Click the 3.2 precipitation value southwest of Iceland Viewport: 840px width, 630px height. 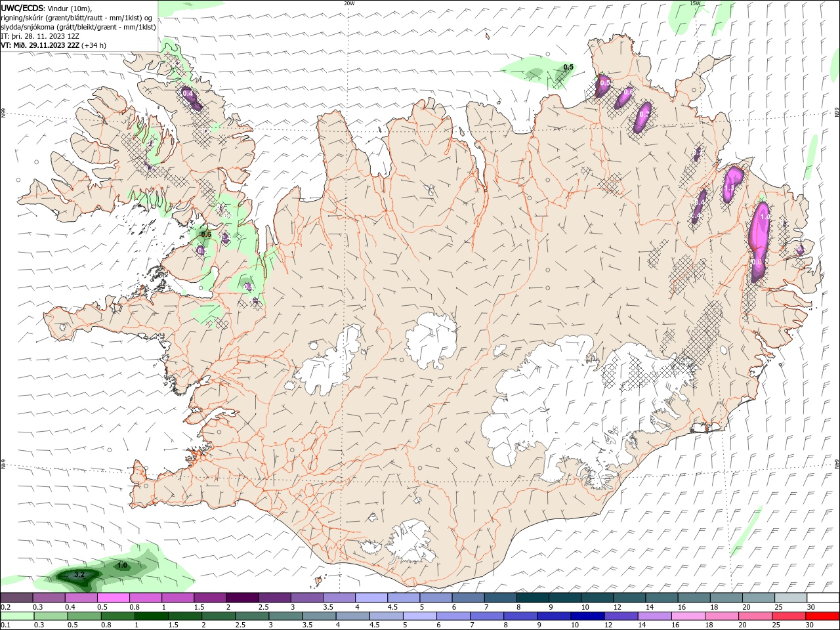point(79,574)
